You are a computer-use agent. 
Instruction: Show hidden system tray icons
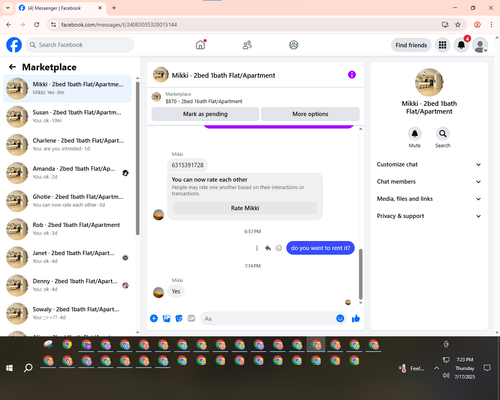pos(436,368)
